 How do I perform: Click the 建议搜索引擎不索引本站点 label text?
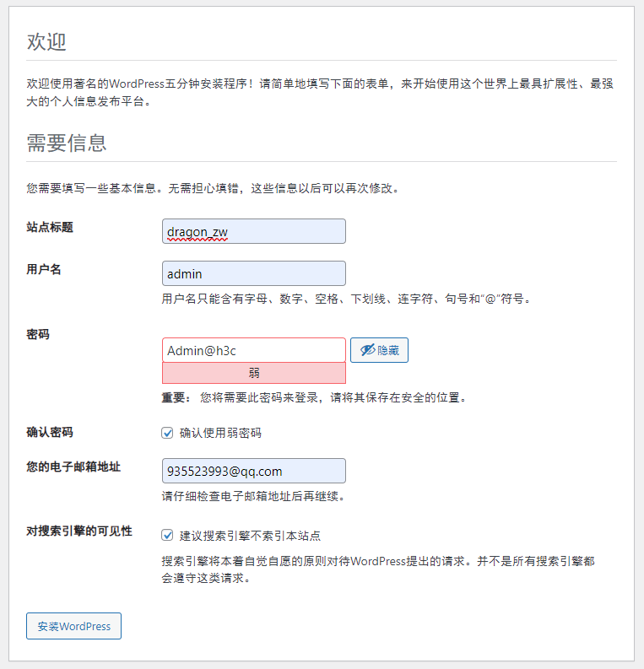[250, 536]
